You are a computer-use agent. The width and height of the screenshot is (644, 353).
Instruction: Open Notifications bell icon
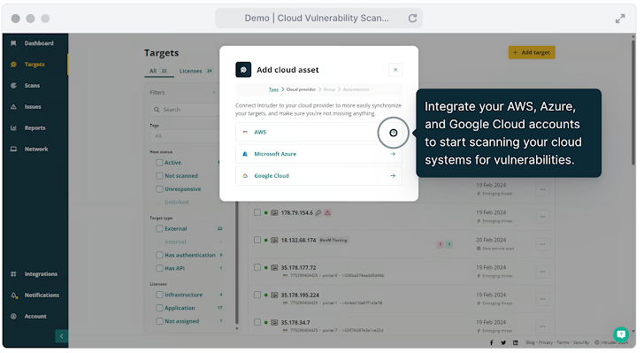point(14,295)
